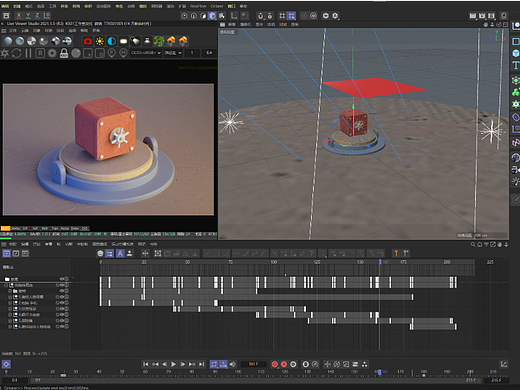The height and width of the screenshot is (390, 520).
Task: Jump to the end of animation
Action: [x=201, y=364]
